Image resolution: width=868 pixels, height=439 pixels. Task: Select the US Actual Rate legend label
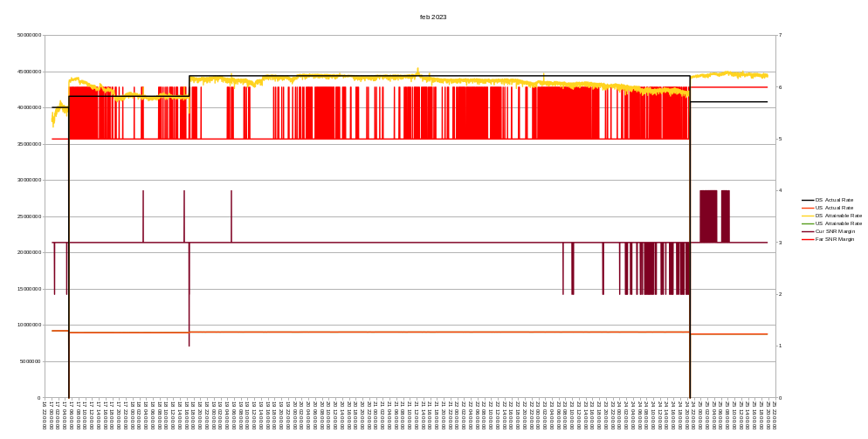pos(834,208)
